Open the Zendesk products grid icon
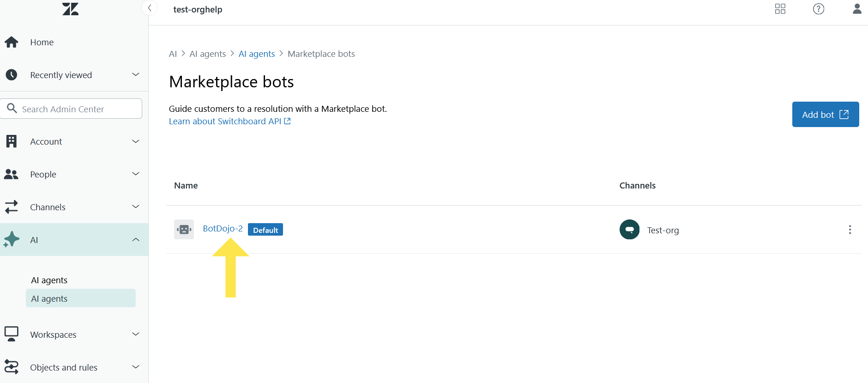Image resolution: width=868 pixels, height=383 pixels. point(780,9)
